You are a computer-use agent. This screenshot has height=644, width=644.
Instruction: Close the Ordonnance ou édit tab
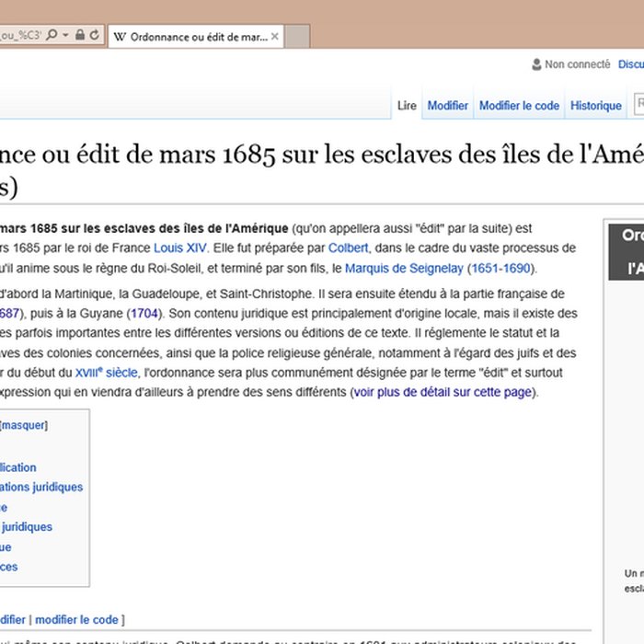[x=275, y=37]
